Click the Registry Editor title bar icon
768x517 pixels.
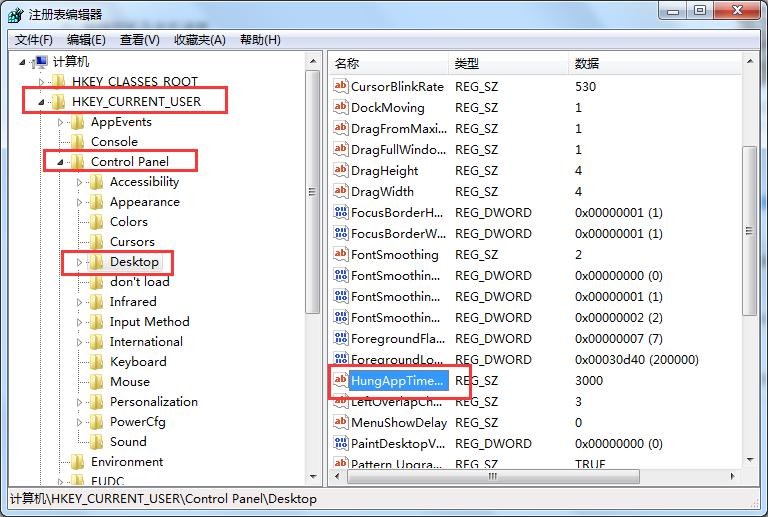pyautogui.click(x=16, y=14)
